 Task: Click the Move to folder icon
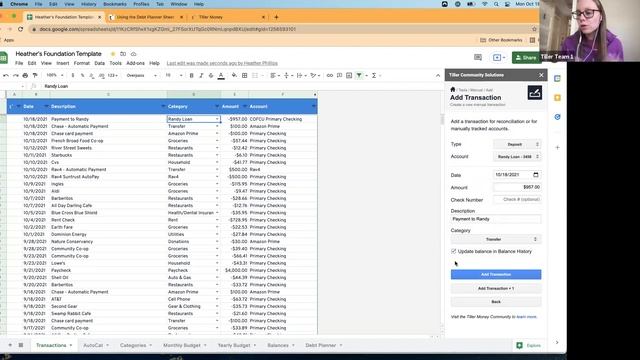click(123, 54)
